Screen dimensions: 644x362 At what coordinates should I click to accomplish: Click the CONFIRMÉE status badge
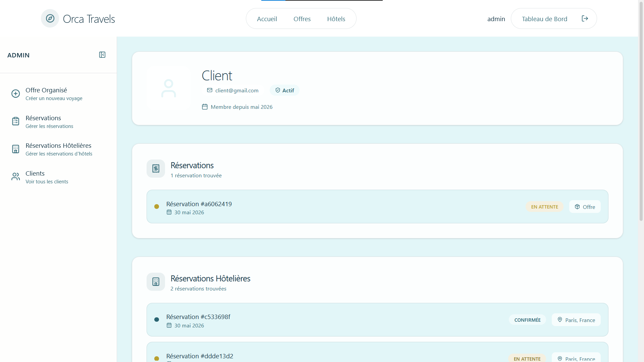pyautogui.click(x=527, y=320)
